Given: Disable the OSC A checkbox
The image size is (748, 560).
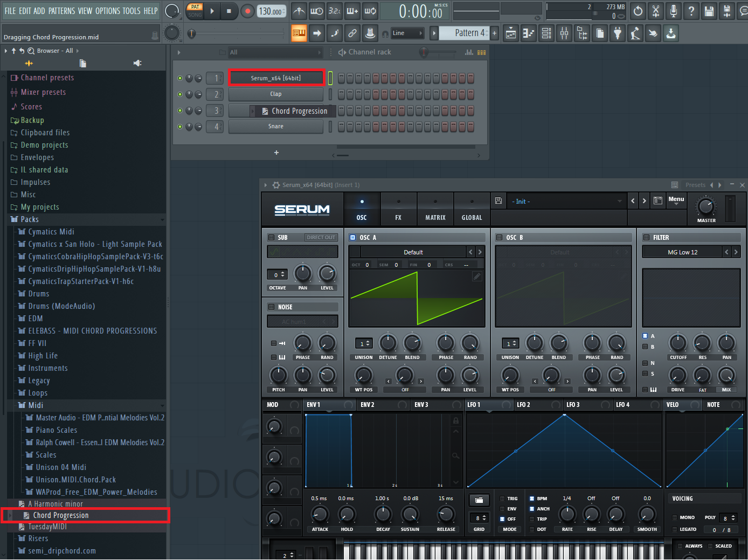Looking at the screenshot, I should coord(352,237).
